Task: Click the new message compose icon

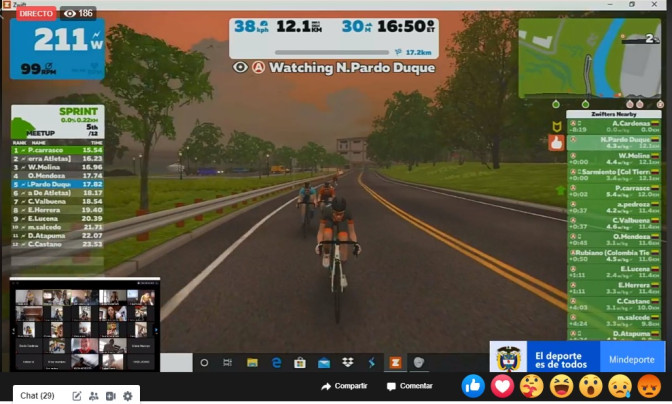Action: point(77,396)
